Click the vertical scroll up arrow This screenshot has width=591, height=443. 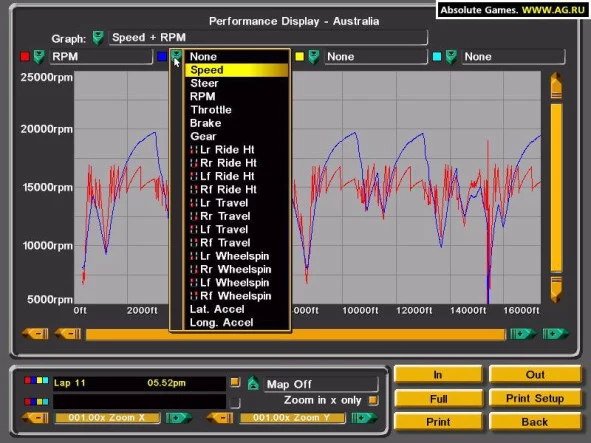click(x=556, y=86)
